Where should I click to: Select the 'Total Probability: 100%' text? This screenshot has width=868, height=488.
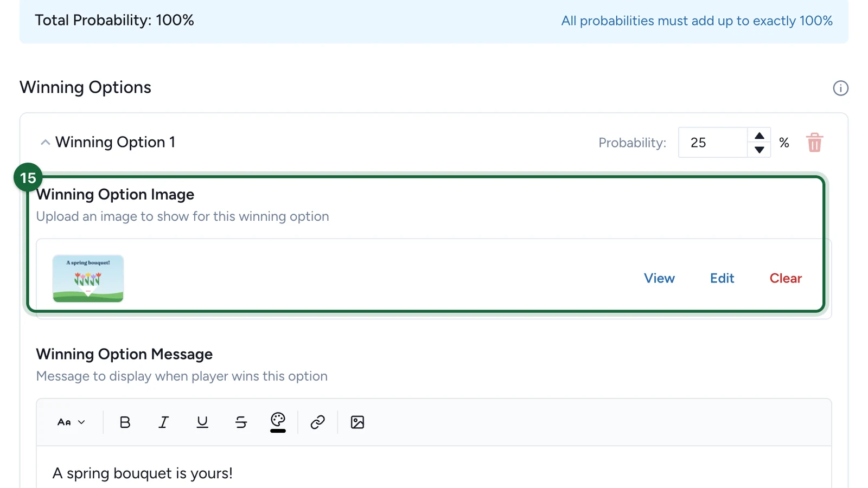click(114, 20)
